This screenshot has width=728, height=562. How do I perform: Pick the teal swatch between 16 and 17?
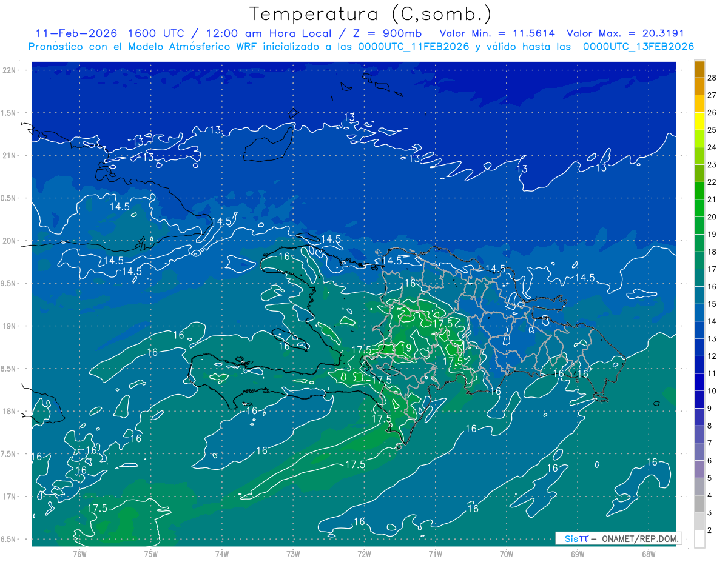pyautogui.click(x=699, y=278)
